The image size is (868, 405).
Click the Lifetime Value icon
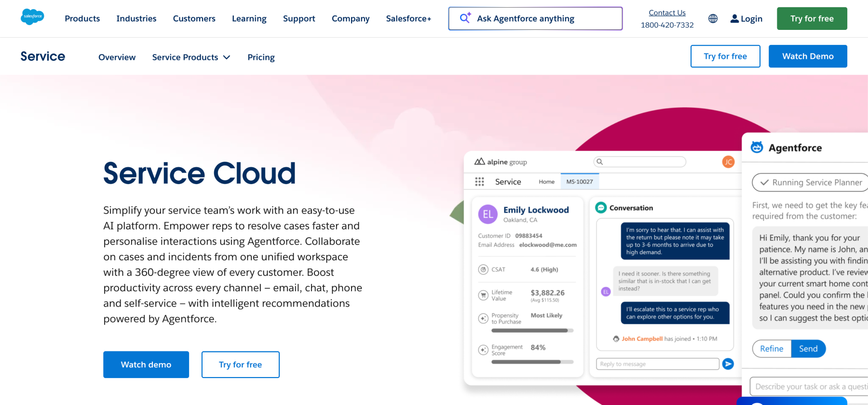pos(483,295)
